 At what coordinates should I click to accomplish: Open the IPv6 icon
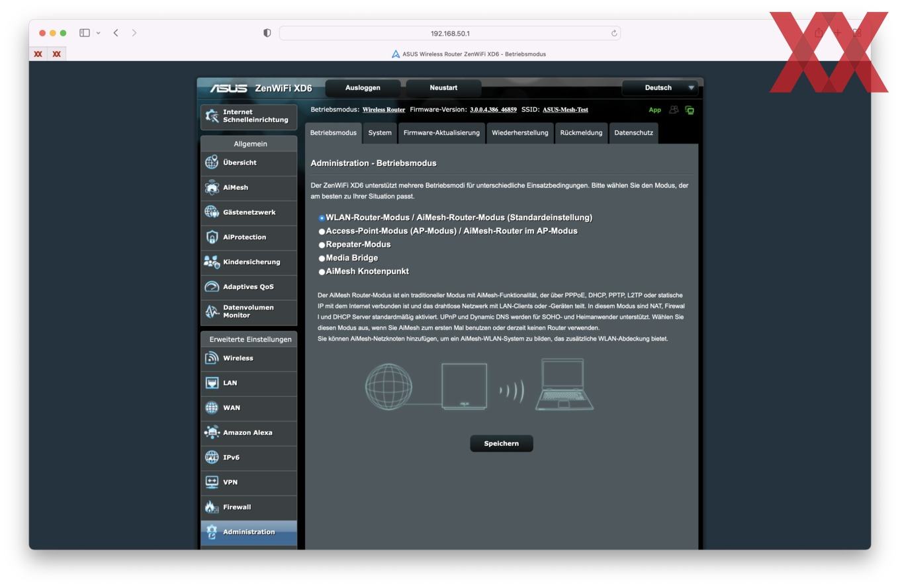coord(212,457)
